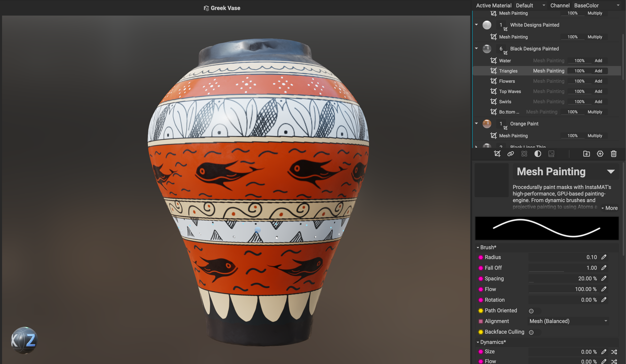
Task: Click the hexagon plus add-layer icon
Action: pyautogui.click(x=600, y=154)
